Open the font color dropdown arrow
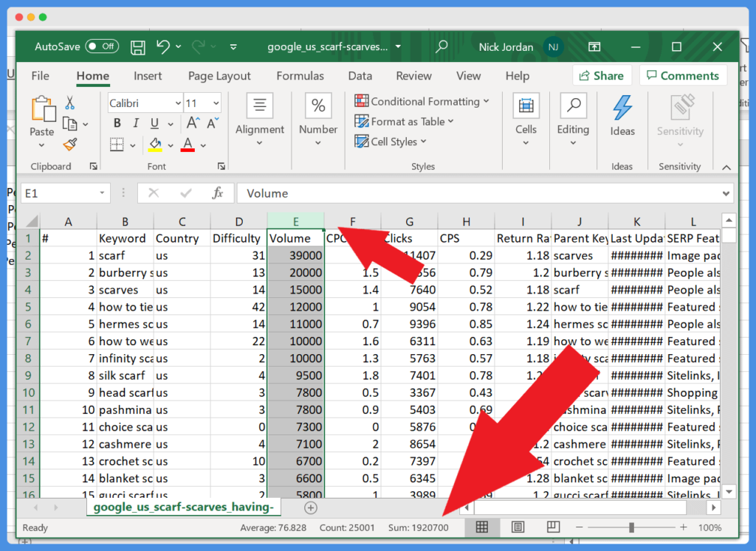Screen dimensions: 756x551 pos(204,145)
